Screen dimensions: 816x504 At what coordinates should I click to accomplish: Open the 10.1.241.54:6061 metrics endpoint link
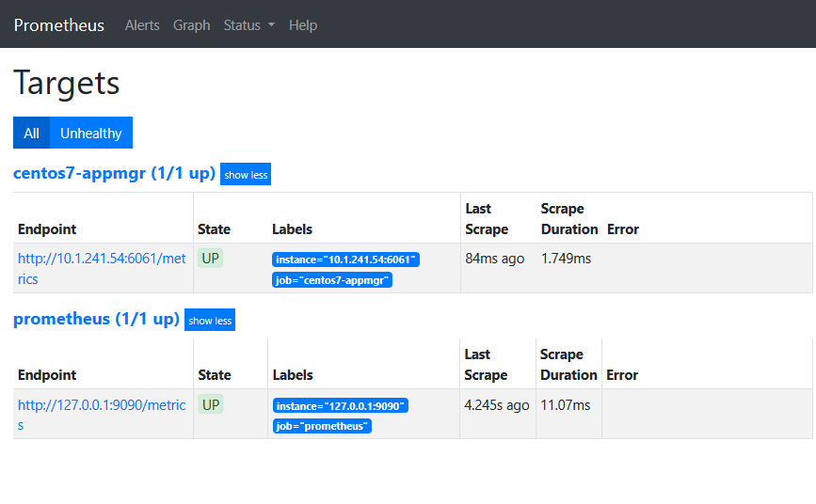pos(102,268)
